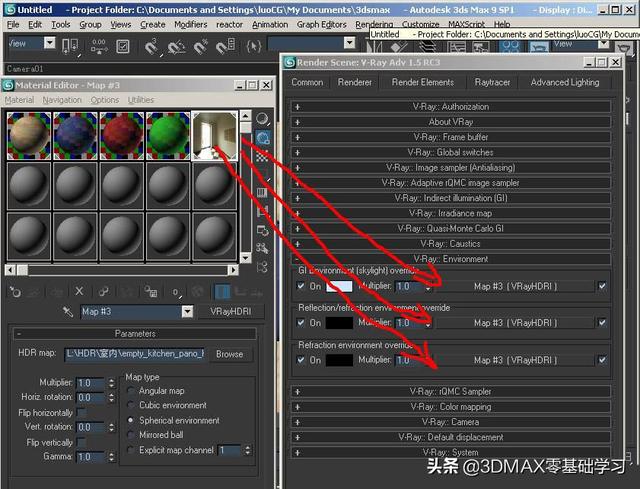Switch to the Common tab

coord(307,82)
